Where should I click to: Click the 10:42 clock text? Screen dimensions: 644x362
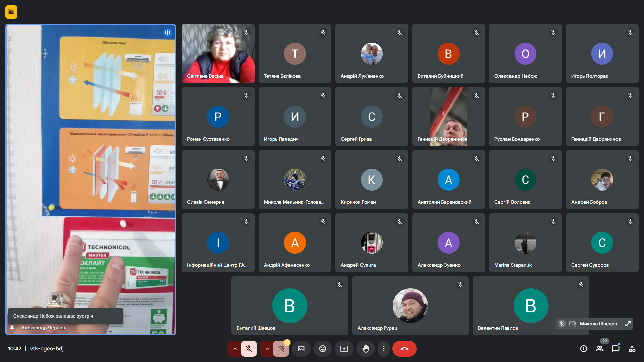point(15,349)
